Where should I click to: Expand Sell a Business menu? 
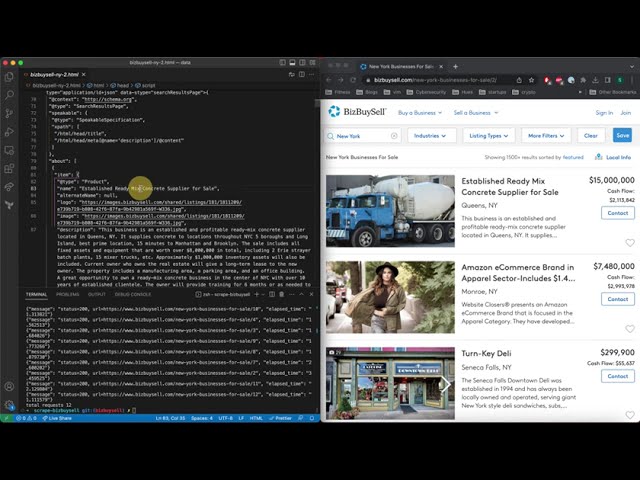click(x=476, y=113)
